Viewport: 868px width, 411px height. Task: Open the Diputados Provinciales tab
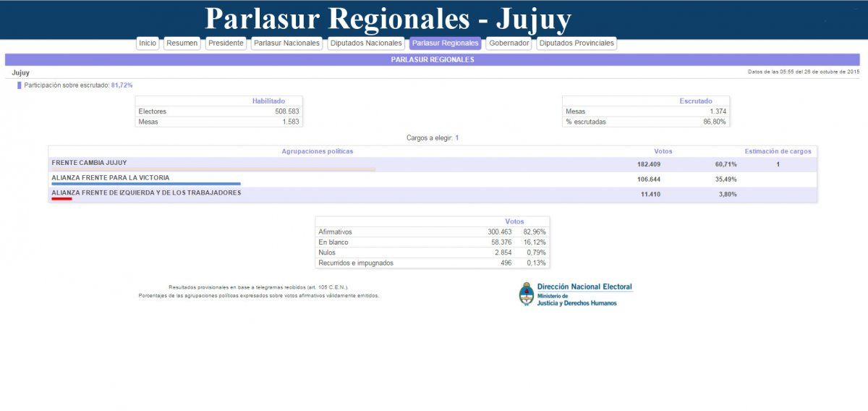point(576,43)
